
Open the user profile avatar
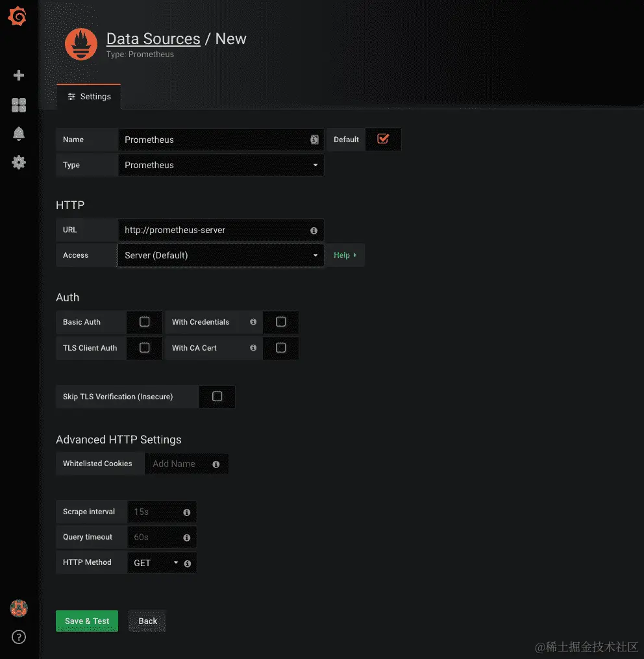point(18,608)
